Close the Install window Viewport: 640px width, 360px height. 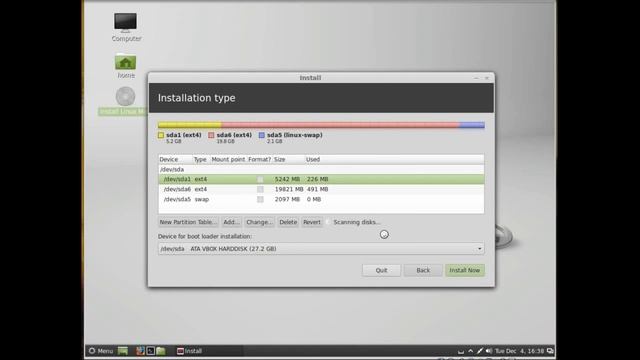(x=487, y=78)
